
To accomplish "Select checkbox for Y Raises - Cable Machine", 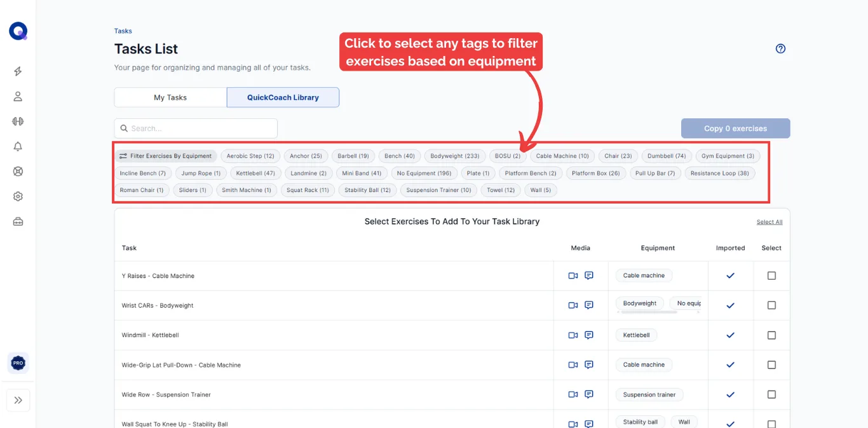I will [x=771, y=275].
